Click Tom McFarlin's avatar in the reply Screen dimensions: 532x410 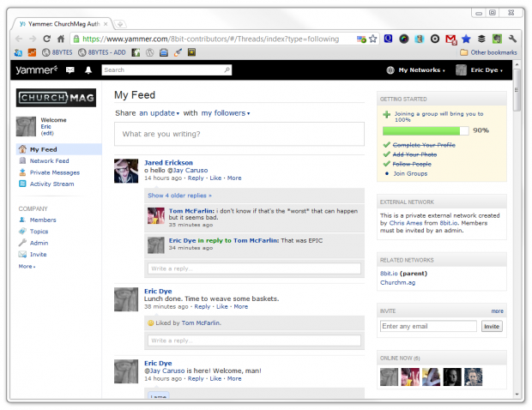tap(156, 215)
